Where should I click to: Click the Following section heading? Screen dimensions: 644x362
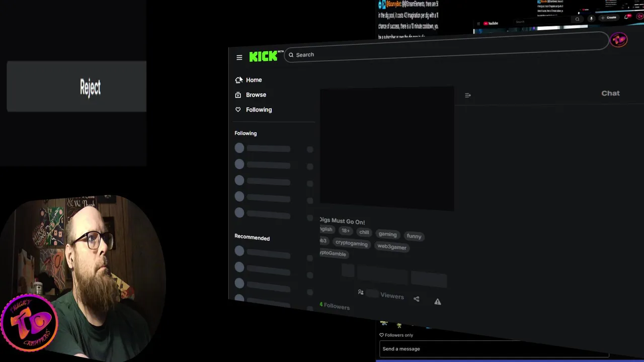coord(246,133)
